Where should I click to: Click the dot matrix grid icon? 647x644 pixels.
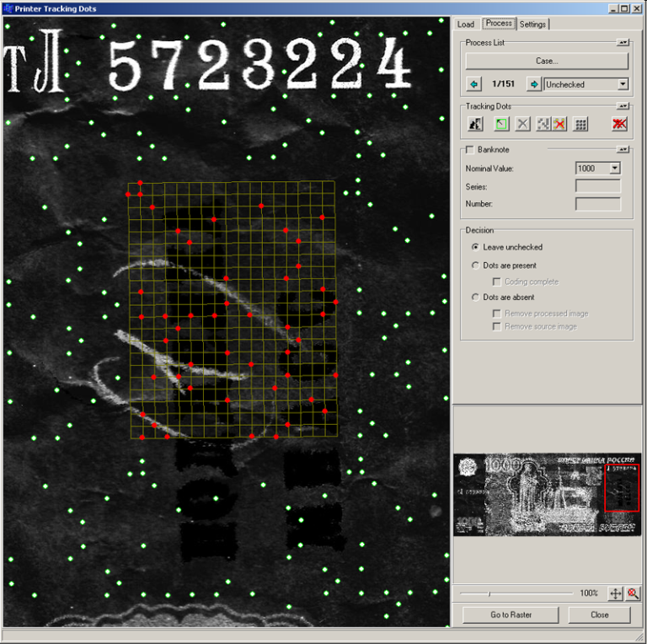coord(580,124)
